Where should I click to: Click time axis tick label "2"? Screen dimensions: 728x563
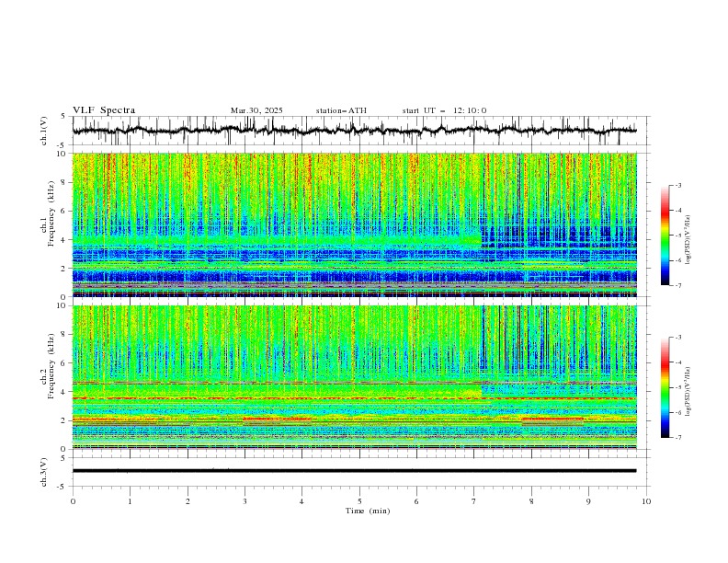click(188, 501)
